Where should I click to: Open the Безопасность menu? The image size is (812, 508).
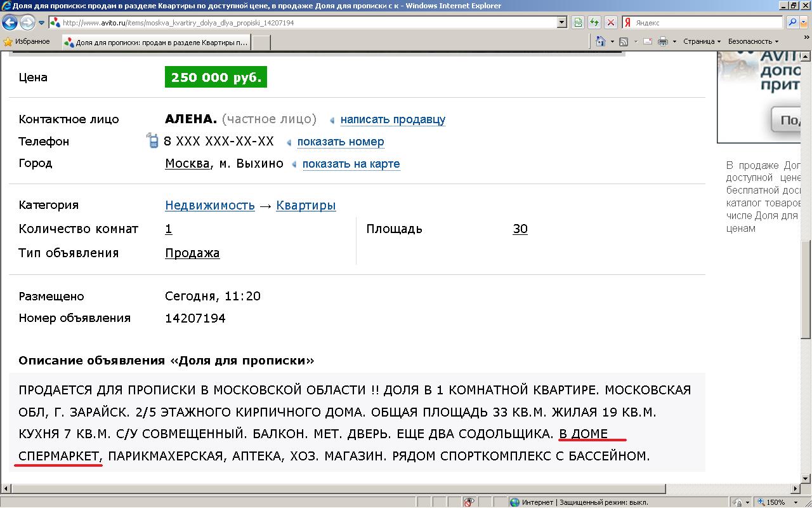752,41
